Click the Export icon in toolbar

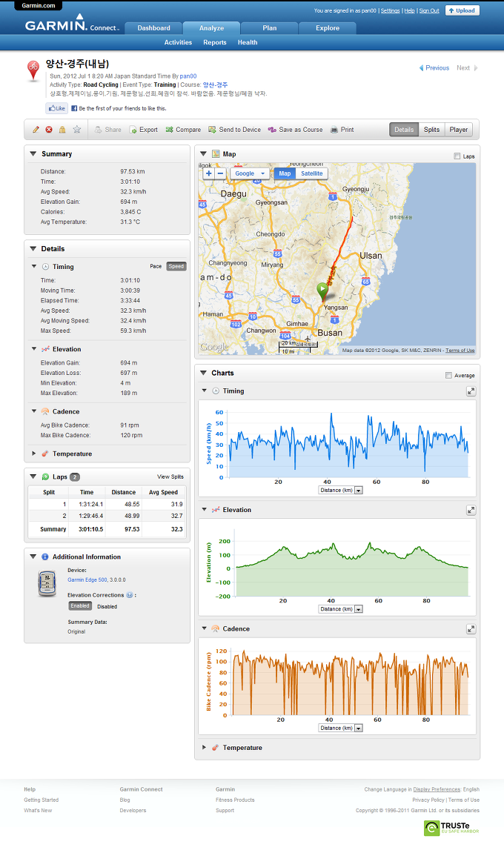pyautogui.click(x=133, y=130)
